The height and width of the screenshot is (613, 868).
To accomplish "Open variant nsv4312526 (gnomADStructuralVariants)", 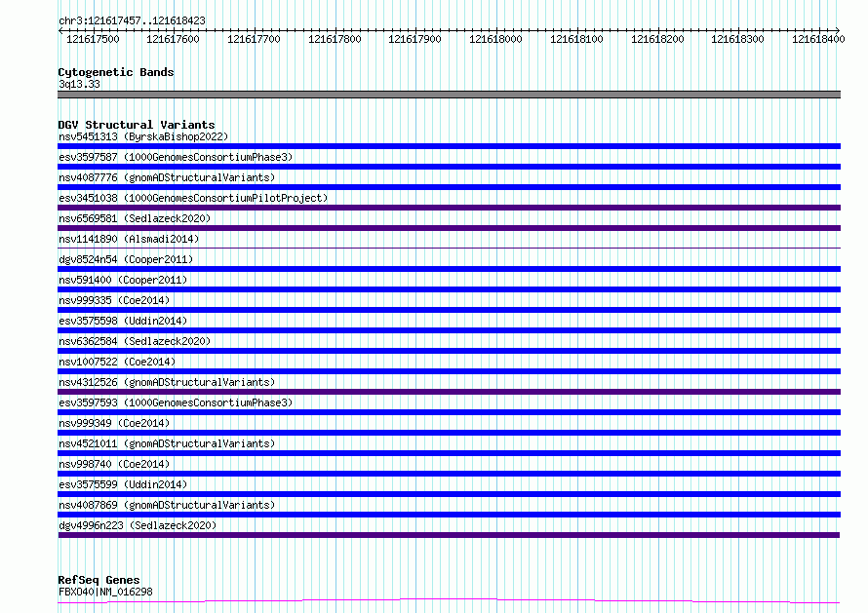I will point(167,382).
